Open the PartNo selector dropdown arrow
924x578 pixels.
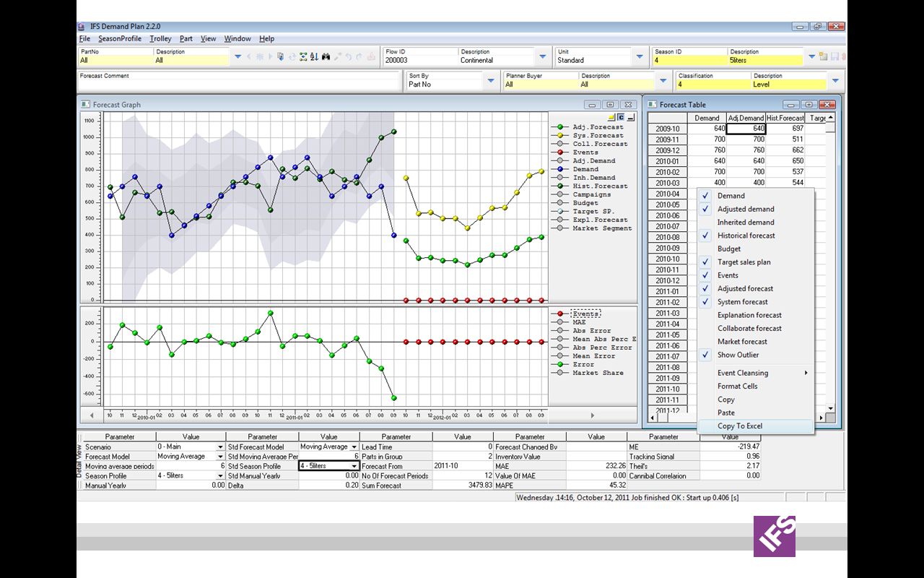238,56
